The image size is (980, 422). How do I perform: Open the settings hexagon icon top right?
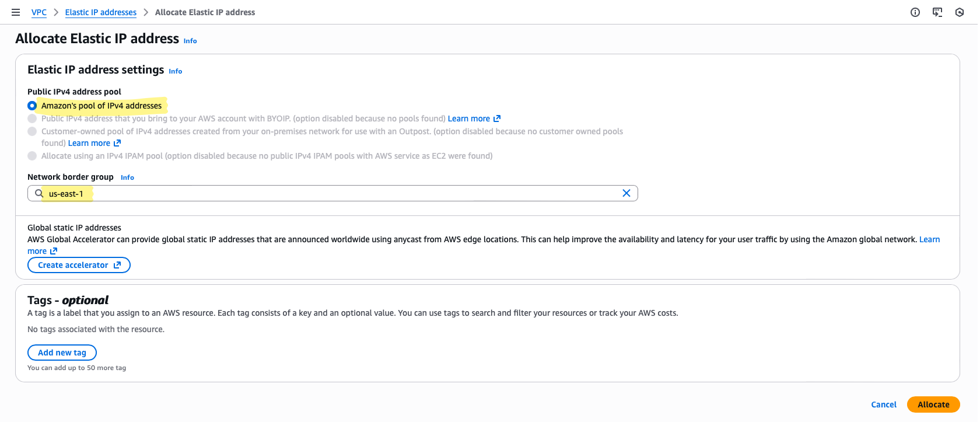point(960,12)
